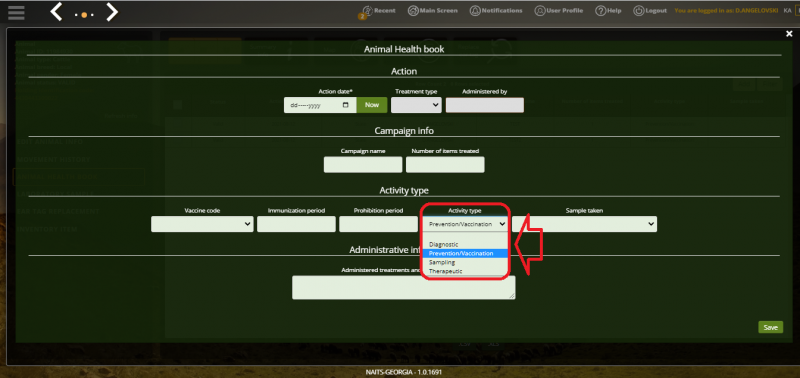800x378 pixels.
Task: Choose Therapeutic activity type option
Action: (465, 271)
